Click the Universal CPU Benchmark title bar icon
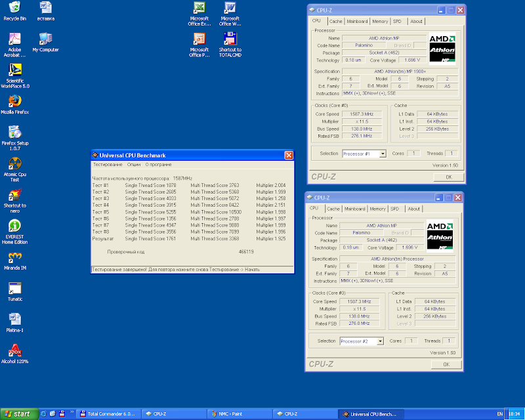Image resolution: width=525 pixels, height=420 pixels. [95, 155]
